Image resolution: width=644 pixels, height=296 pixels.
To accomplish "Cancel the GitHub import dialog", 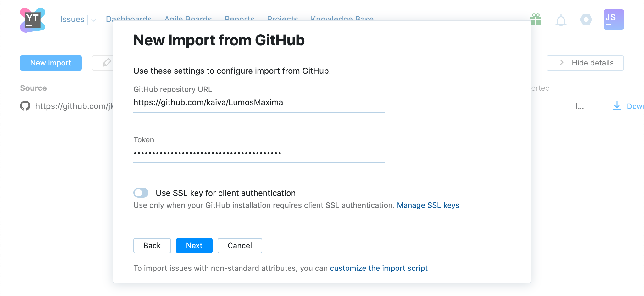I will click(240, 246).
